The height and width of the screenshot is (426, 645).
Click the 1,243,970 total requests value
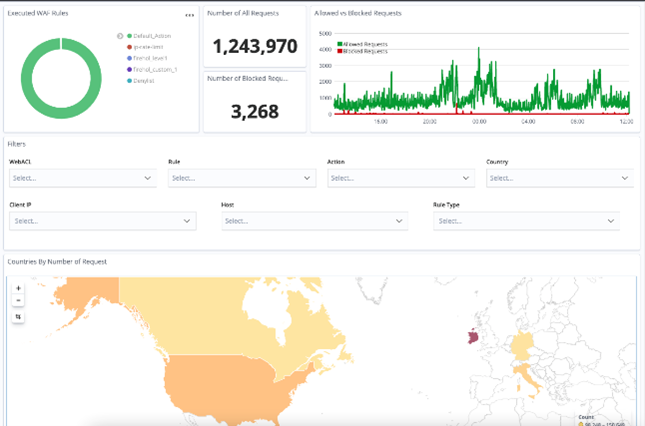point(255,46)
